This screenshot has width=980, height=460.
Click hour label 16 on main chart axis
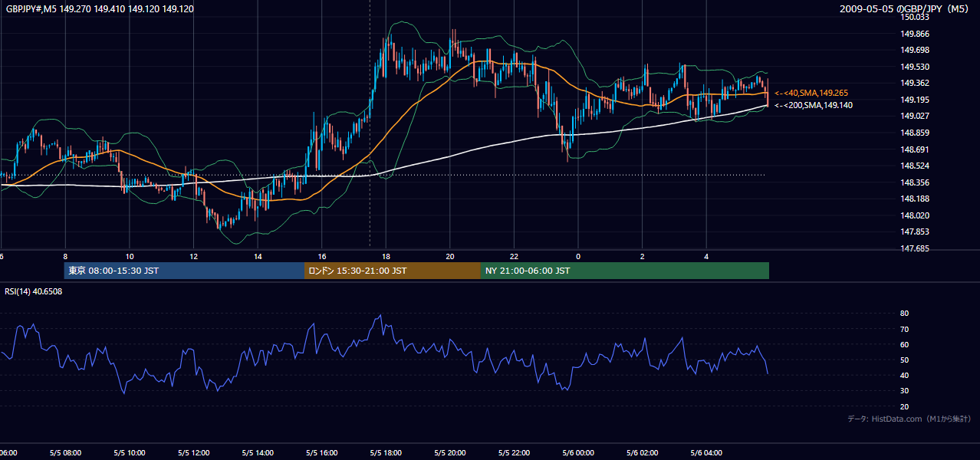point(322,257)
